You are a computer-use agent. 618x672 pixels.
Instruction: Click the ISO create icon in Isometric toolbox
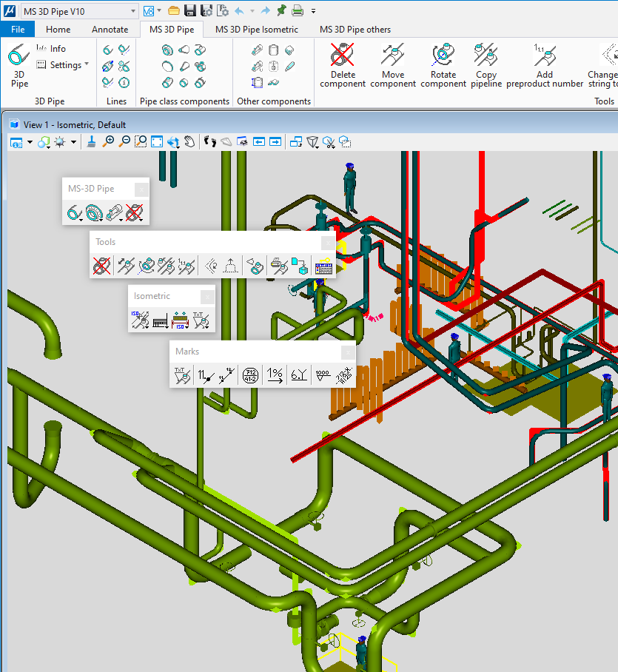tap(140, 320)
